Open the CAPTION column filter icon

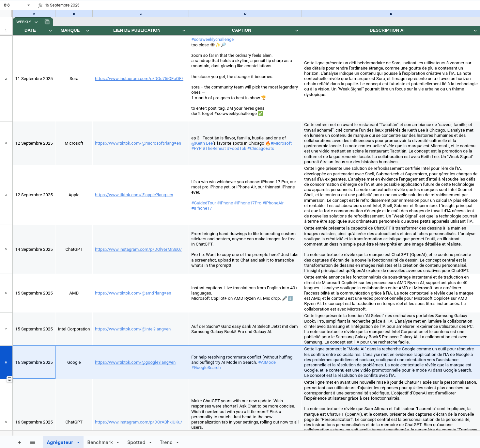pyautogui.click(x=297, y=30)
